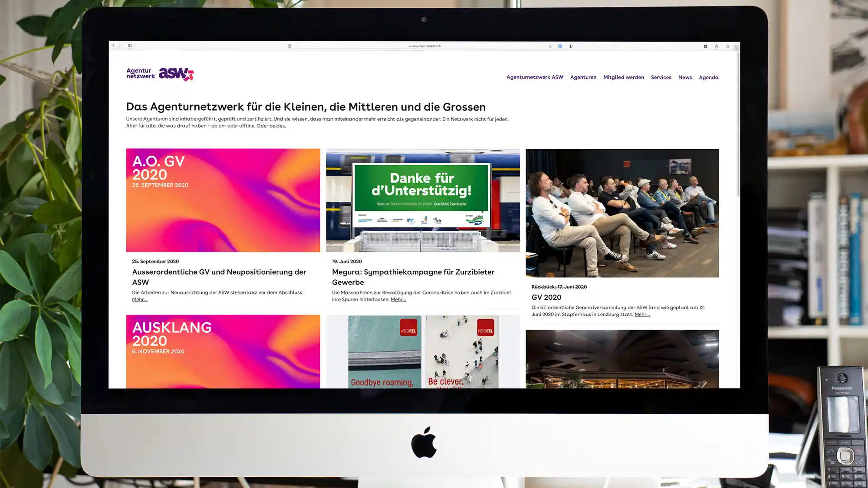Select the Agenturen menu item

pyautogui.click(x=583, y=77)
